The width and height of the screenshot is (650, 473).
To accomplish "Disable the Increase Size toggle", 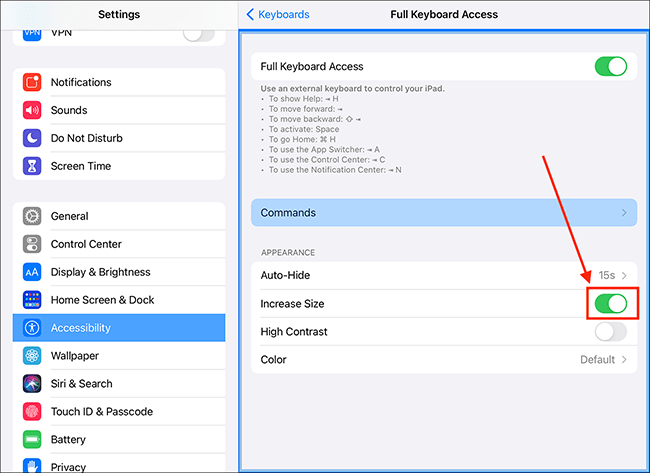I will click(611, 303).
